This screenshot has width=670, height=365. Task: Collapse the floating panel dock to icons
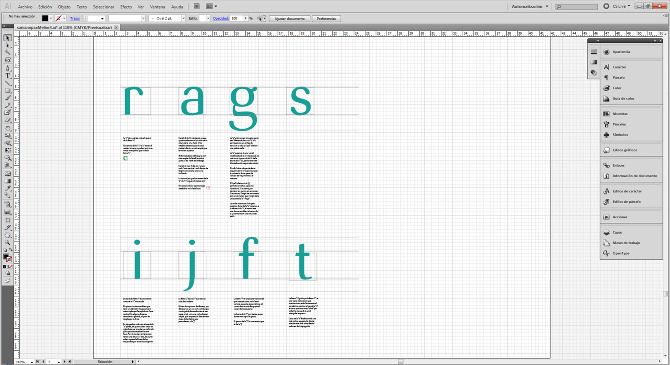(654, 41)
